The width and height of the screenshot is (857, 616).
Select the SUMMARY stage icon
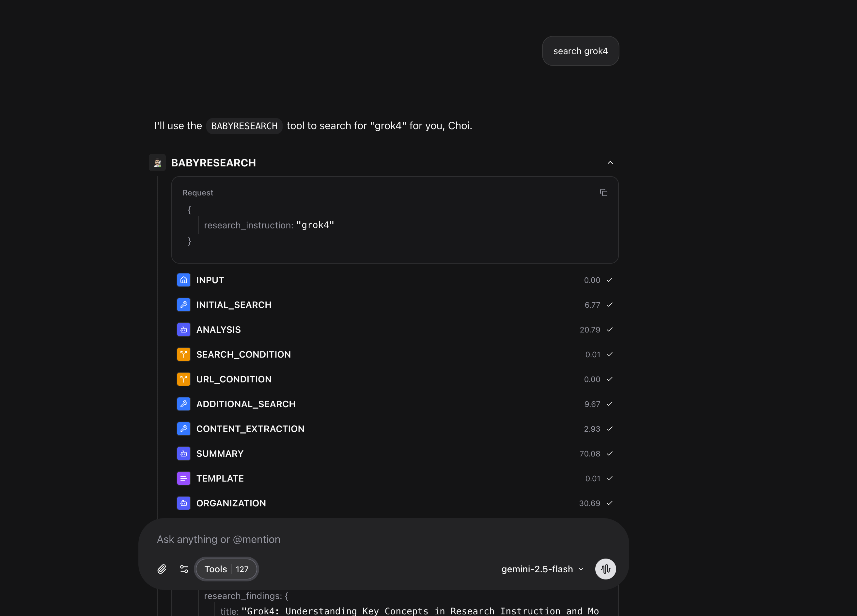point(184,454)
